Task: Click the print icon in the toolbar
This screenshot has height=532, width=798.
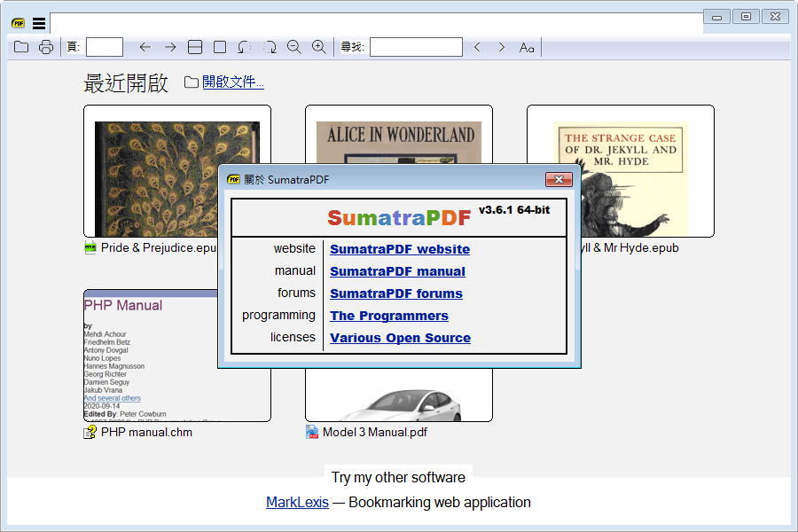Action: 45,47
